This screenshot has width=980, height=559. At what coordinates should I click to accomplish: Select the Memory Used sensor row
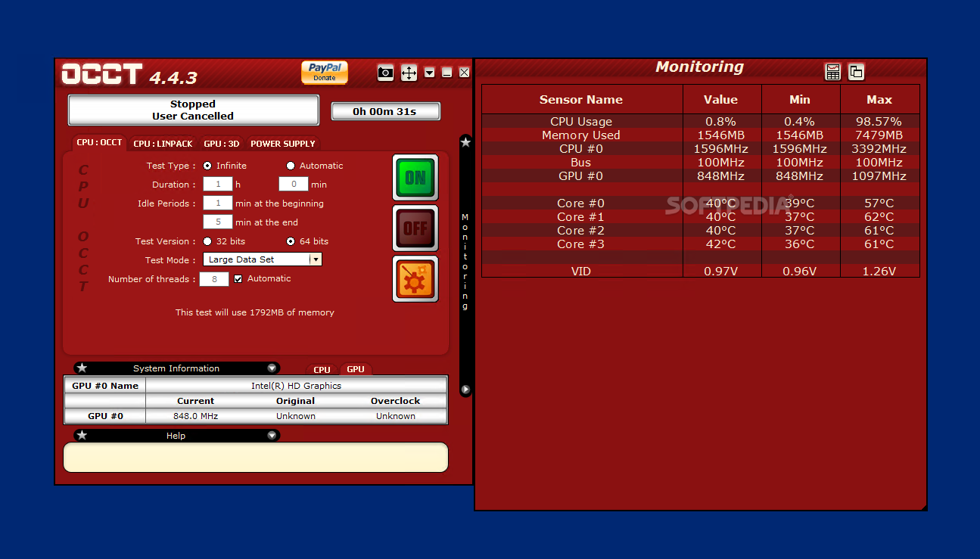(x=701, y=135)
